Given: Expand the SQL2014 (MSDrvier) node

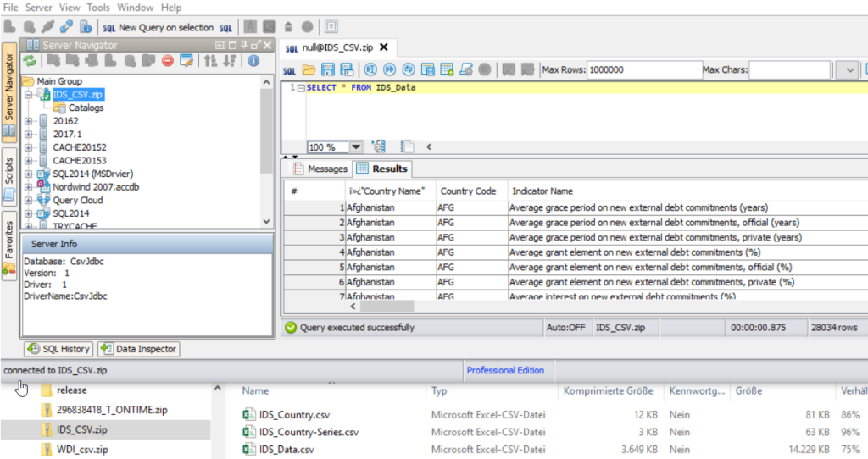Looking at the screenshot, I should (x=28, y=174).
